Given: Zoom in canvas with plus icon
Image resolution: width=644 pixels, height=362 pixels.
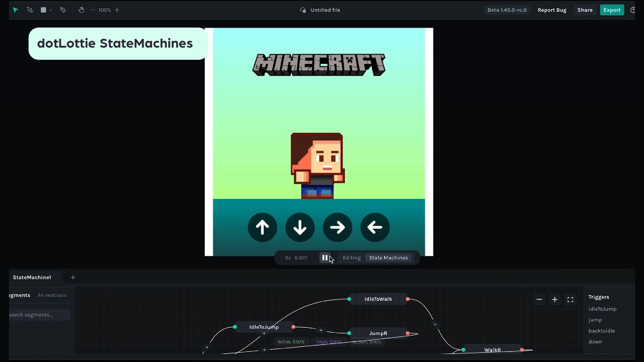Looking at the screenshot, I should pos(117,10).
